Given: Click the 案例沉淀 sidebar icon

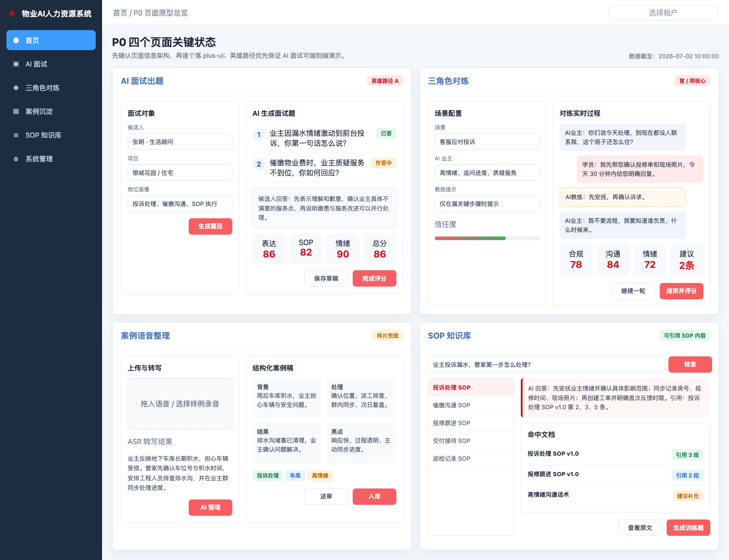Looking at the screenshot, I should [x=16, y=111].
